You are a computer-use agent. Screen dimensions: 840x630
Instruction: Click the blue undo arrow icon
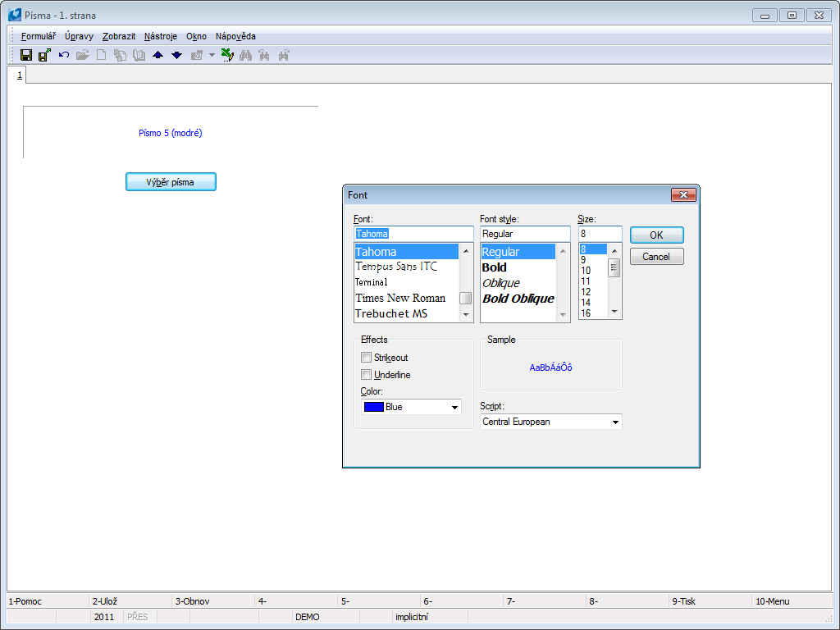coord(64,55)
